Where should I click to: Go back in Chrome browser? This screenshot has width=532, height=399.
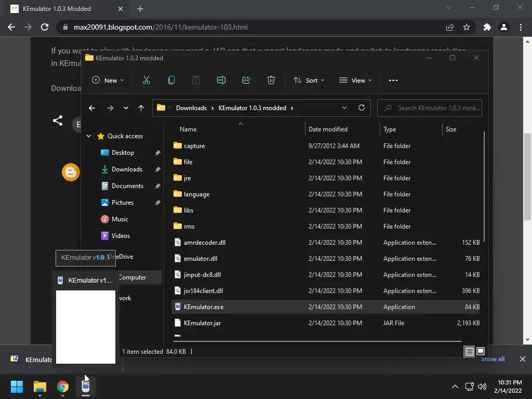[11, 27]
